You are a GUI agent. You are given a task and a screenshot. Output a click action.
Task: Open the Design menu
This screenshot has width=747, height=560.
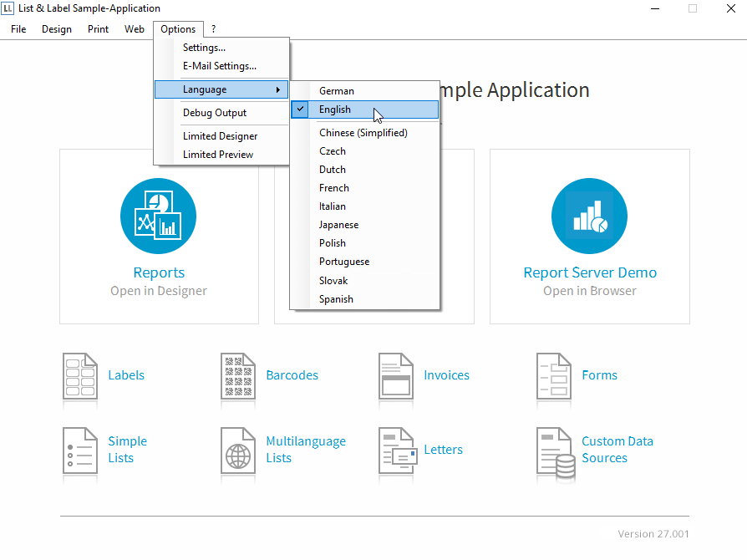tap(57, 29)
